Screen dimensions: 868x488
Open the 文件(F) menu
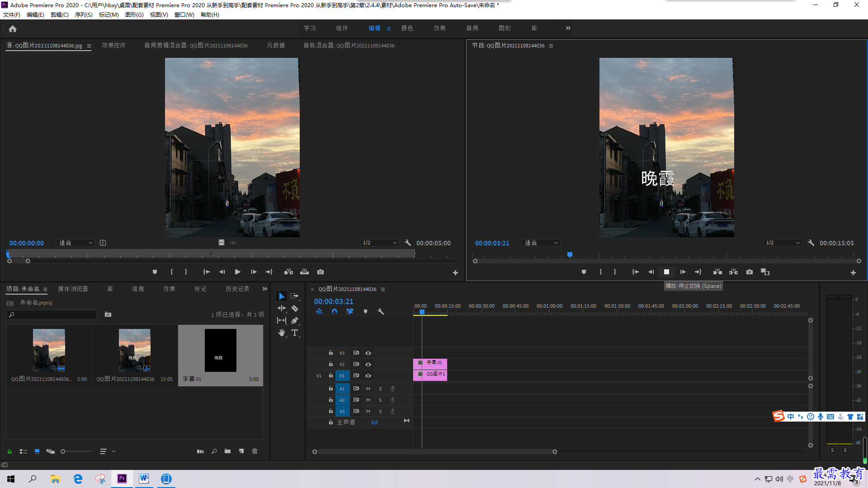(x=12, y=15)
